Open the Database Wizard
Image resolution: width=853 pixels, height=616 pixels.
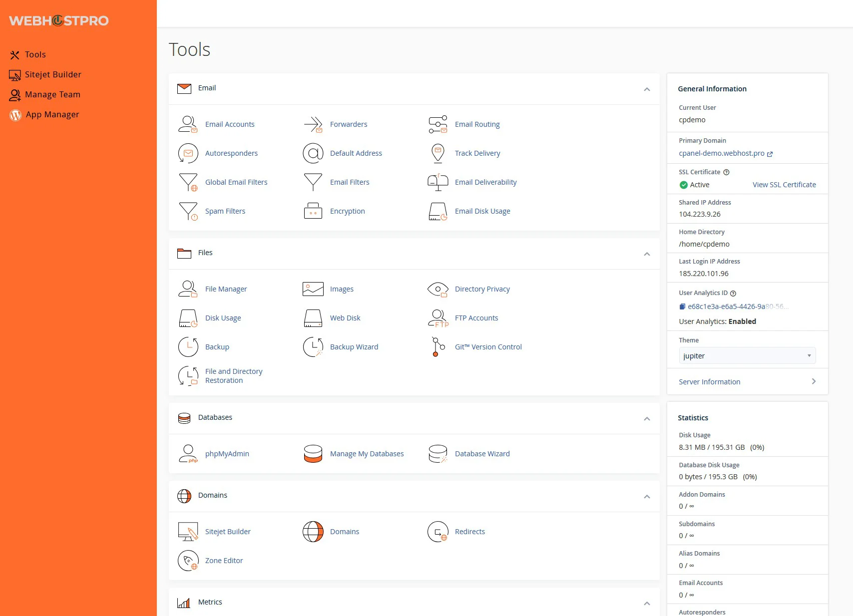[x=481, y=454]
